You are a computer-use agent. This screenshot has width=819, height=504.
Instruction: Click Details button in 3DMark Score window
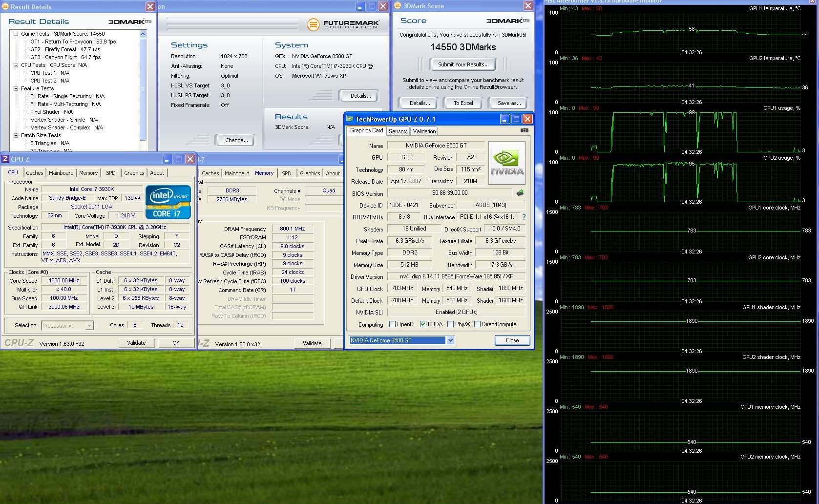[x=420, y=103]
